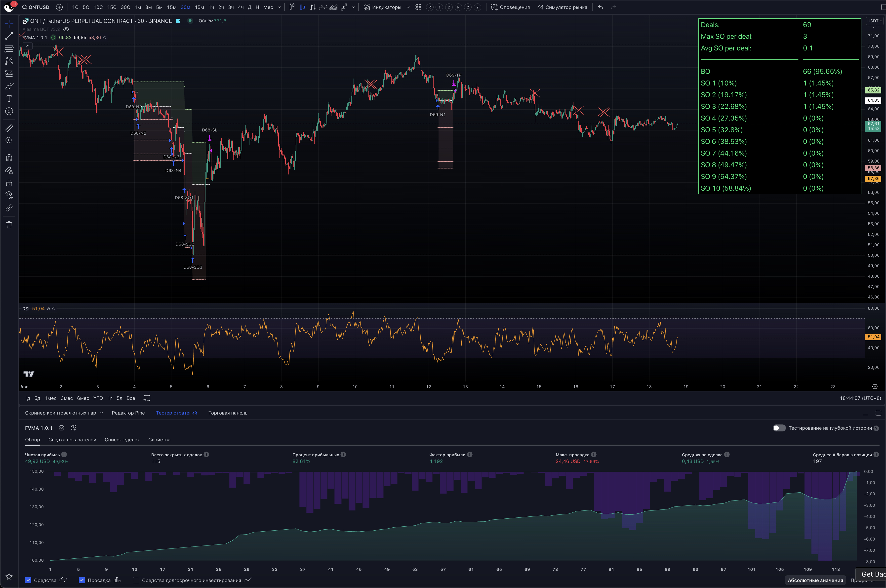
Task: Search symbol via QNTUSD button
Action: coord(36,7)
